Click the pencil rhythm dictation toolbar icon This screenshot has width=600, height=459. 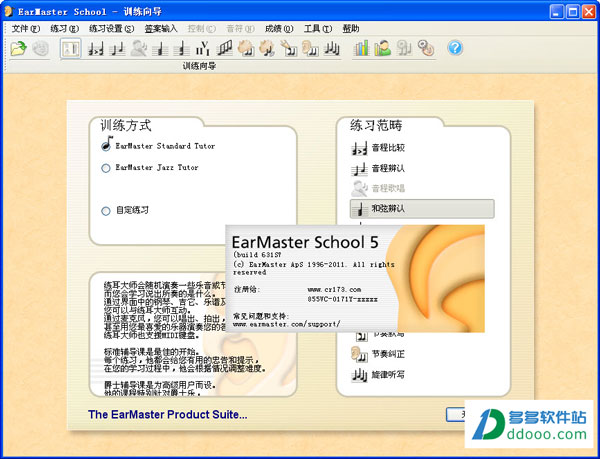(289, 49)
